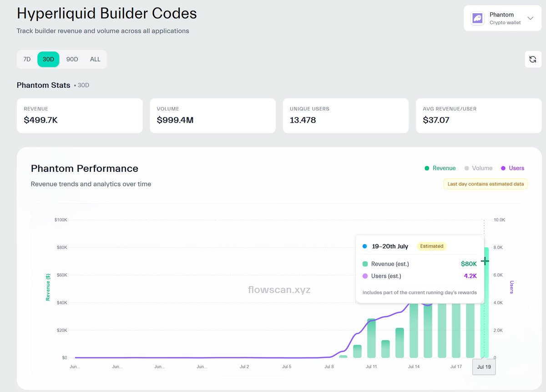Toggle the Volume series in legend
Viewport: 546px width, 392px height.
pyautogui.click(x=478, y=168)
